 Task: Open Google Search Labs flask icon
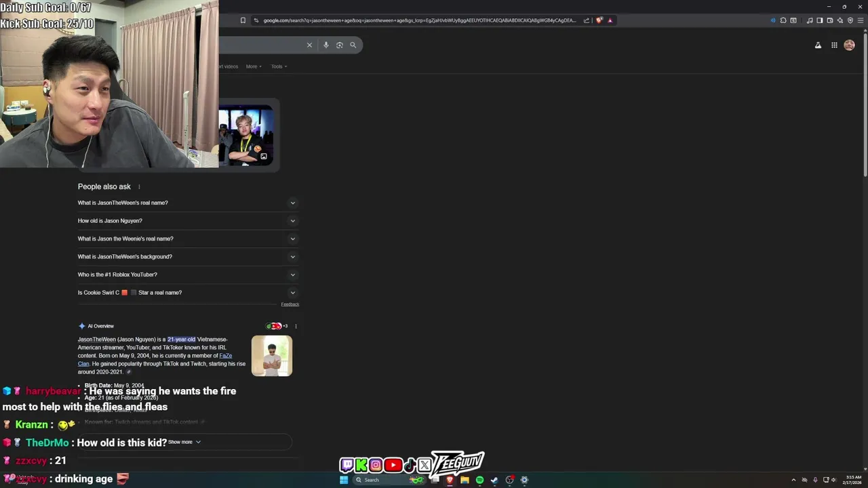point(818,45)
